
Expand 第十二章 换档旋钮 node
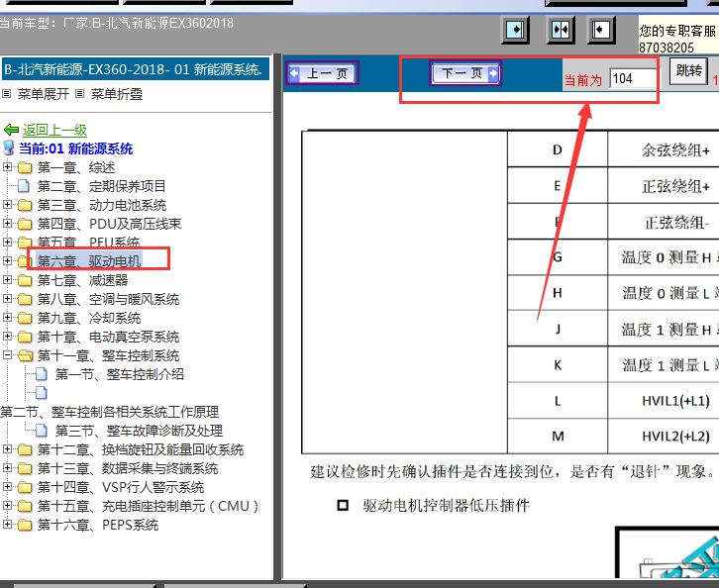[7, 449]
